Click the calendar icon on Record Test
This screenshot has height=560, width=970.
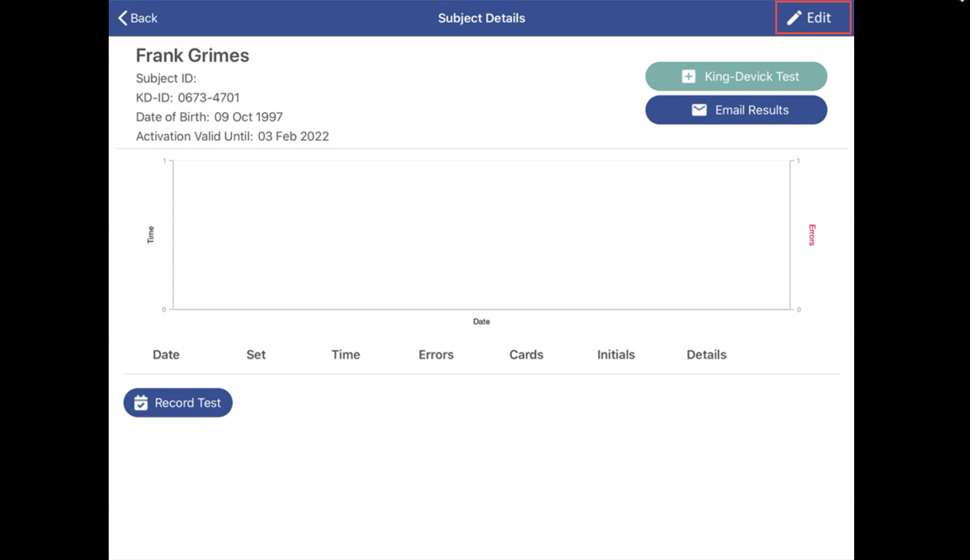click(x=141, y=403)
